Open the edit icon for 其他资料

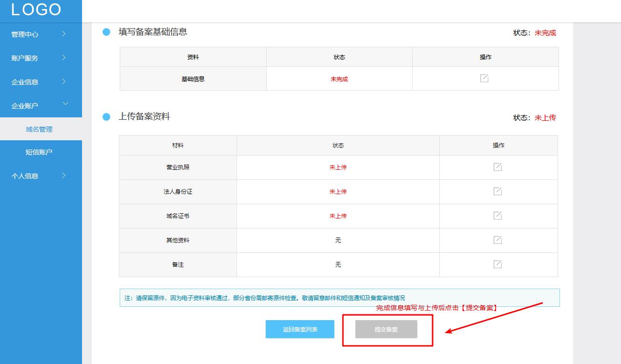pos(498,240)
